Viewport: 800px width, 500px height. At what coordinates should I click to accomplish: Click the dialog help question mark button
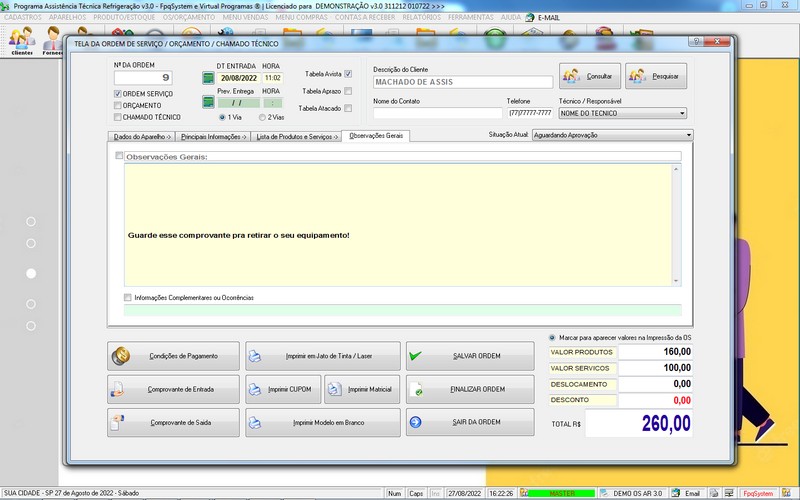pos(696,42)
